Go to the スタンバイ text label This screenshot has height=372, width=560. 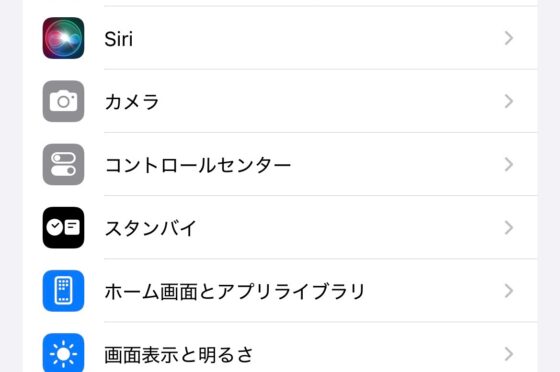tap(150, 228)
